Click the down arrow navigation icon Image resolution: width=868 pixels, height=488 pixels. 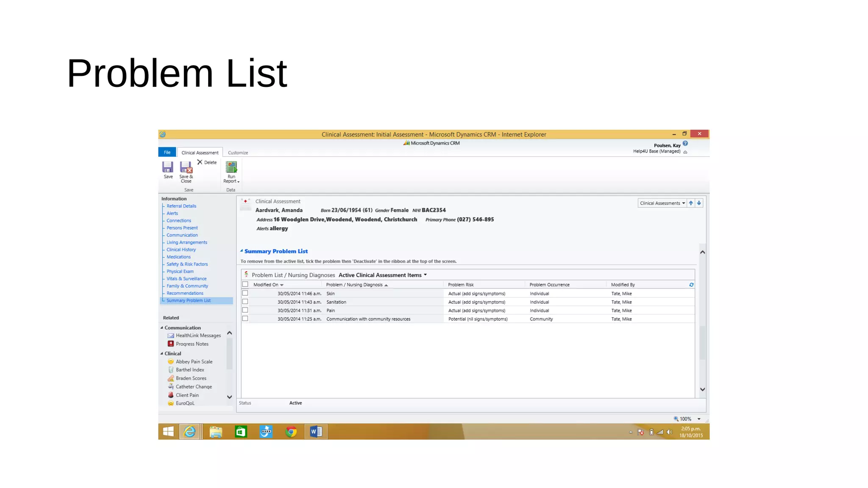(x=699, y=203)
